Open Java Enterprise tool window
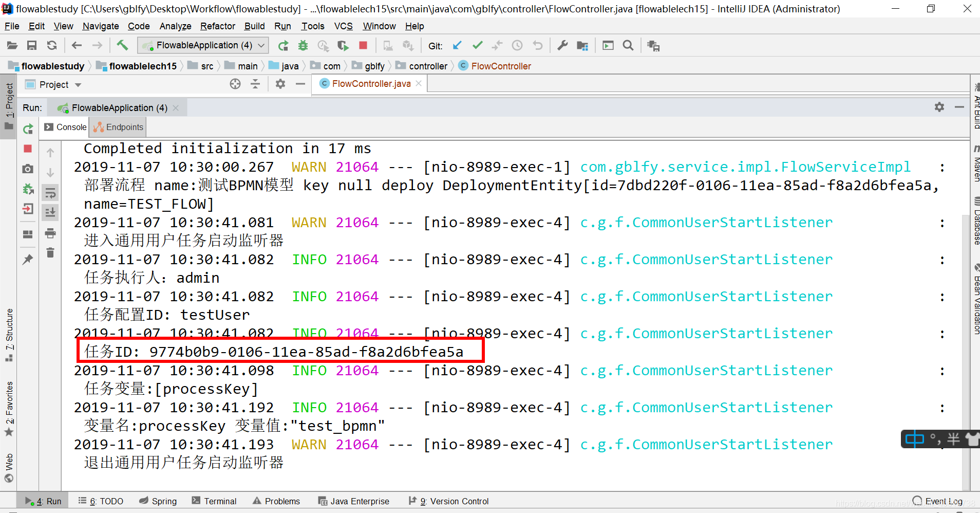Viewport: 980px width, 513px height. coord(354,501)
